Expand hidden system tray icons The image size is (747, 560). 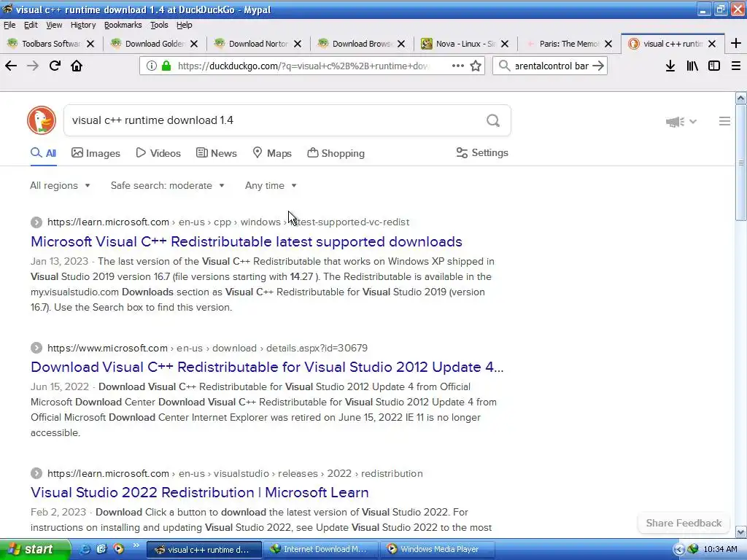(679, 550)
